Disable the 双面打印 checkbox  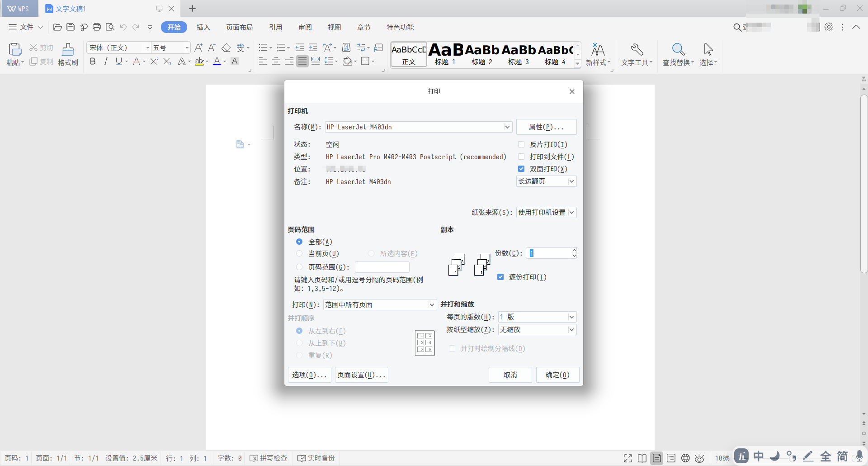pos(521,169)
